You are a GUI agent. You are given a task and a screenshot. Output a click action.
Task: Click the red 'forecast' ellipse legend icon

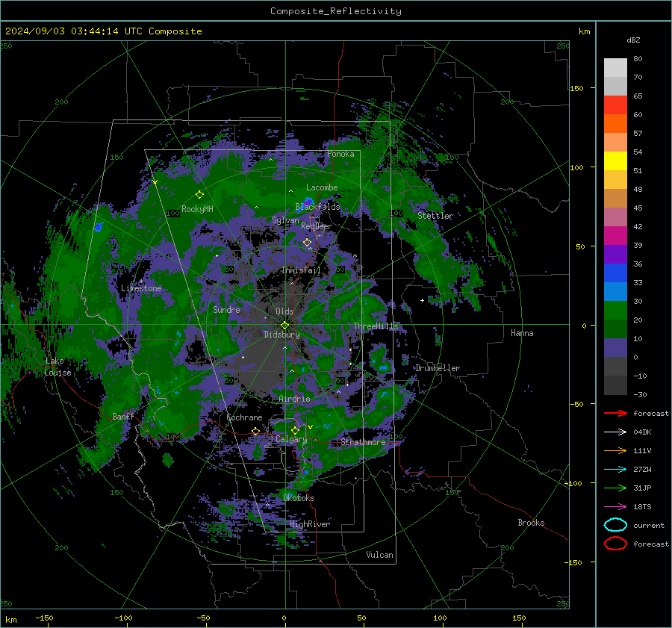point(615,544)
